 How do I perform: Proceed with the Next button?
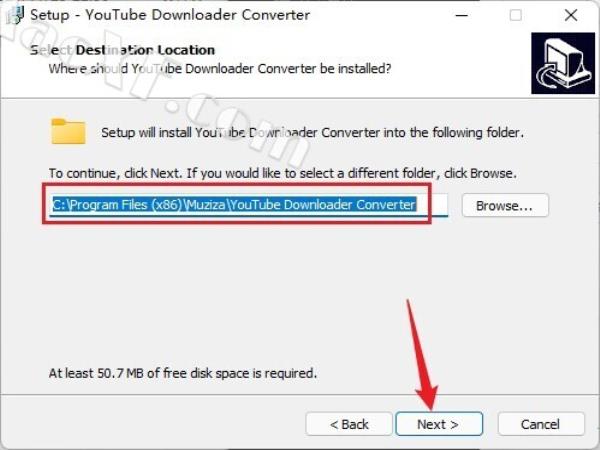(x=439, y=424)
